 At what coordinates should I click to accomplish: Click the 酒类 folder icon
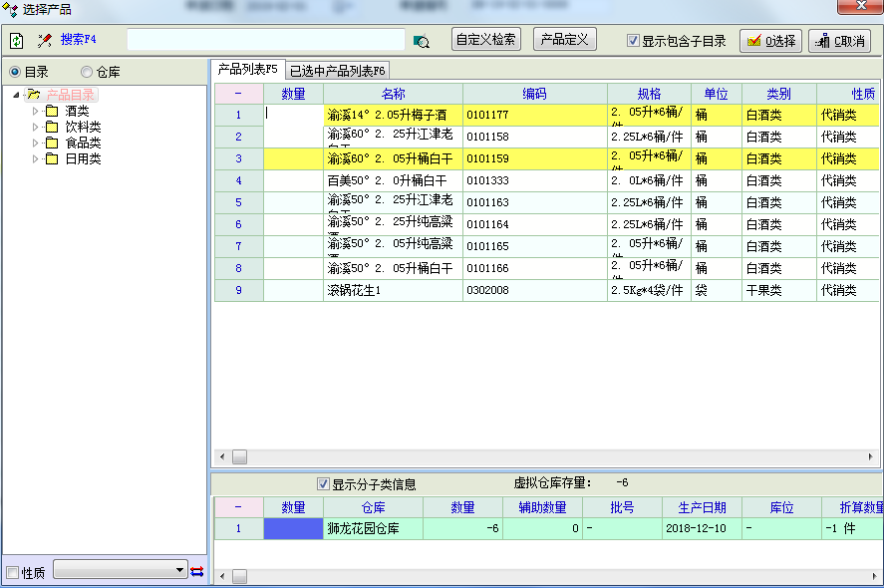click(52, 111)
